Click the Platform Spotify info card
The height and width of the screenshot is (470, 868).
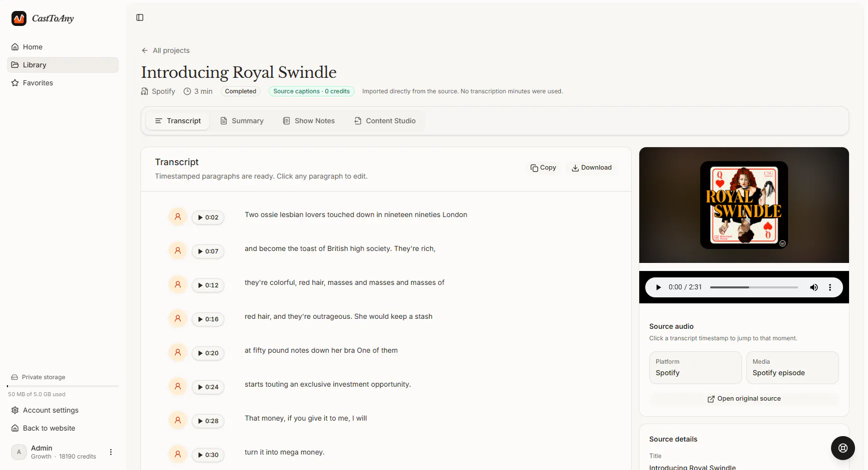point(695,368)
